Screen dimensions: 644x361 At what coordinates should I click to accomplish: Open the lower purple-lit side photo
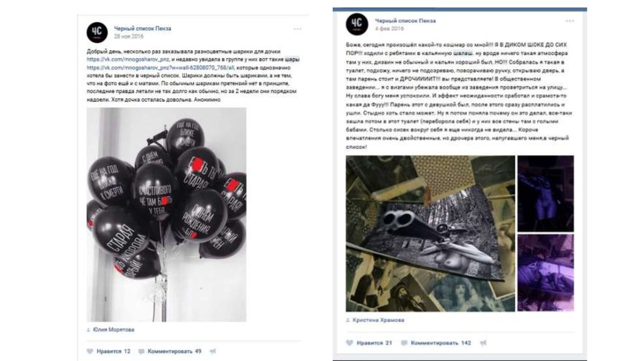click(545, 273)
